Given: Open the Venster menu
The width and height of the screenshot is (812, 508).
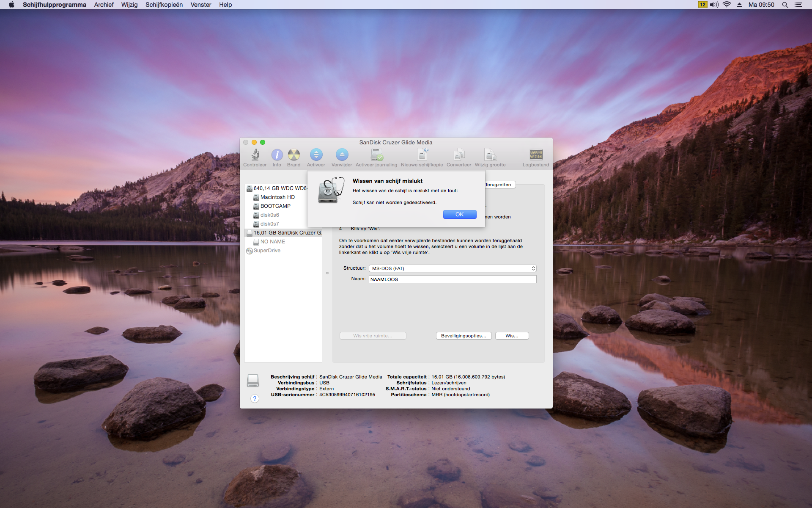Looking at the screenshot, I should coord(201,5).
